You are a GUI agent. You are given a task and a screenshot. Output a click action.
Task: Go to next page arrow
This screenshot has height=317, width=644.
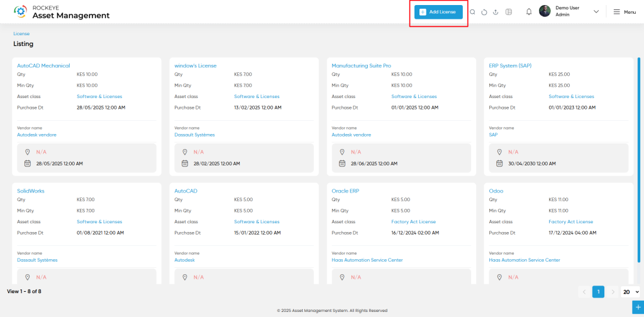click(x=613, y=292)
